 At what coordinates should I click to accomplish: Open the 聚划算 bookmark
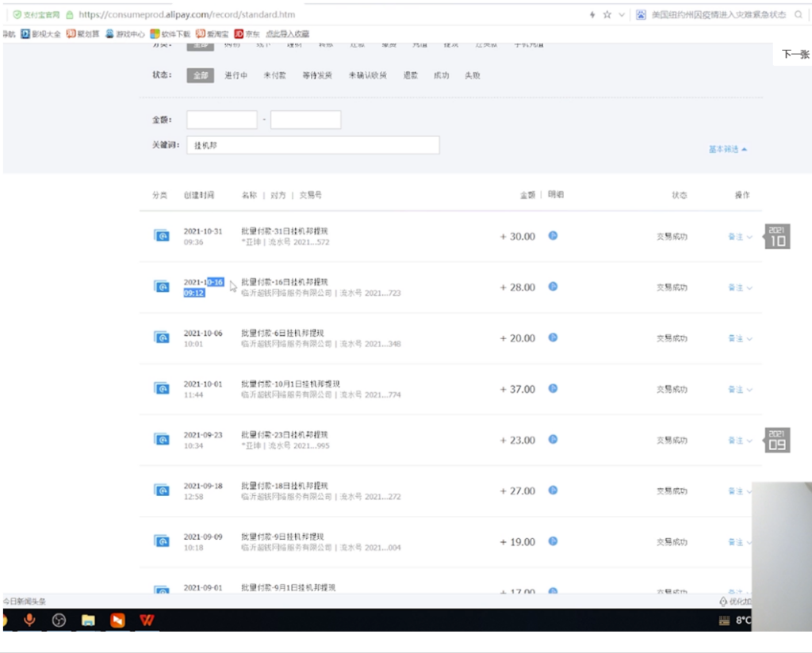82,34
